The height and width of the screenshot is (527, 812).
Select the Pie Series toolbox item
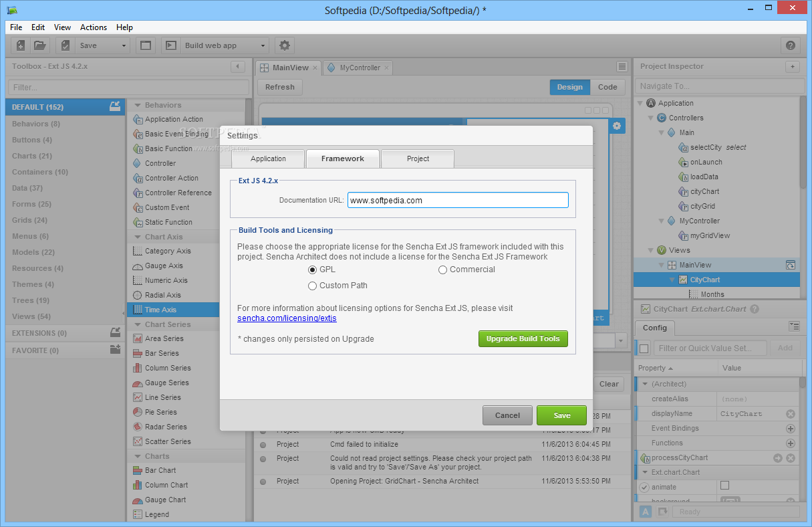pos(162,412)
